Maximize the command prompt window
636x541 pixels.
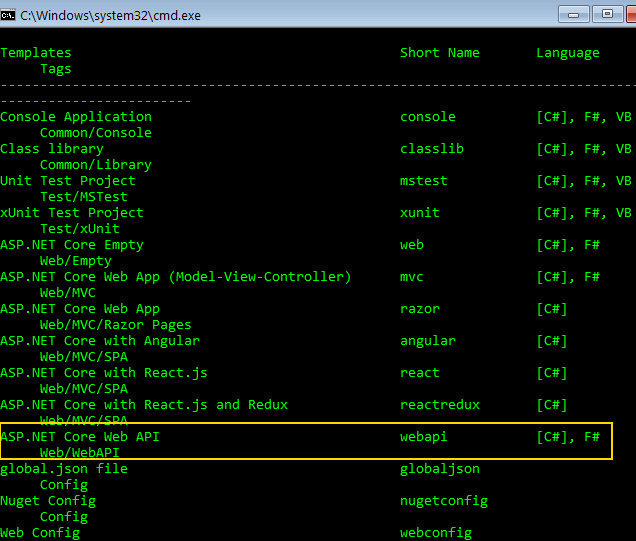pyautogui.click(x=606, y=13)
